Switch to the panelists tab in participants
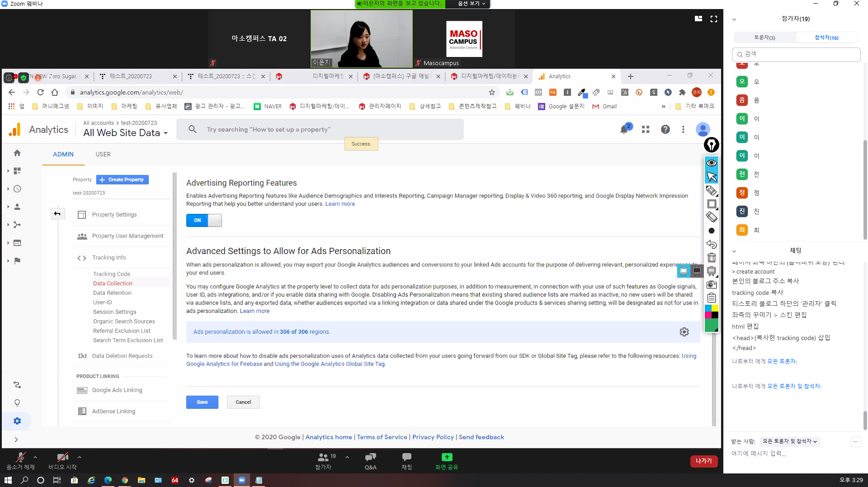 [x=764, y=38]
